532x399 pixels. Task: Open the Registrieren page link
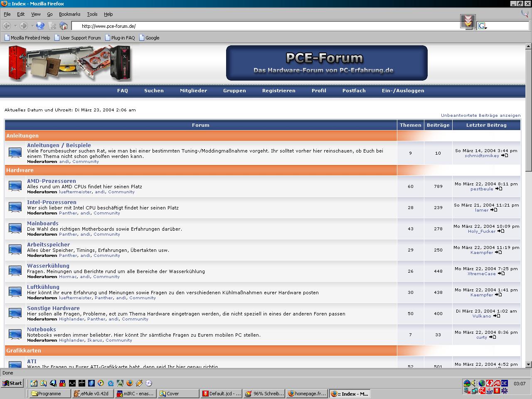[278, 91]
